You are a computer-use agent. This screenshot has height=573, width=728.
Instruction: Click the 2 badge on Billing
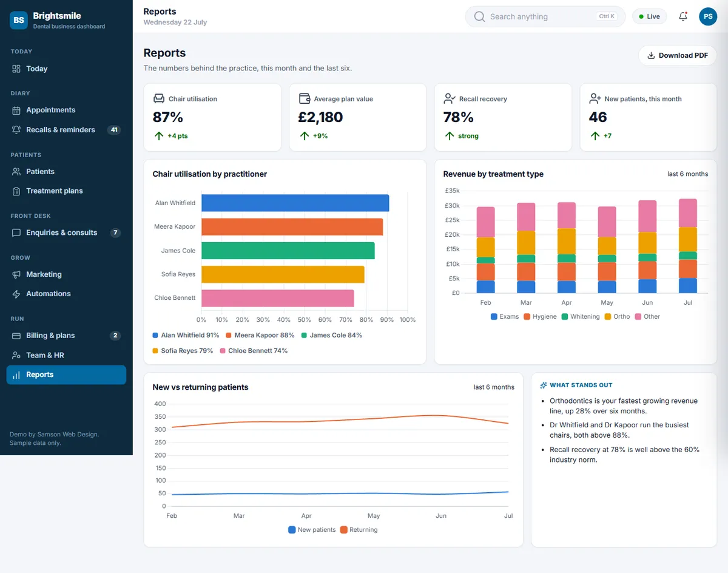point(115,336)
